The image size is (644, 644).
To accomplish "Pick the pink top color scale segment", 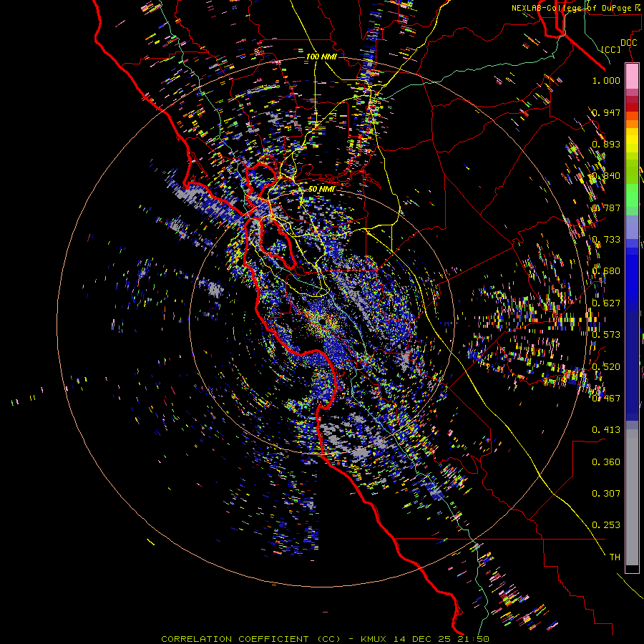I will [632, 76].
